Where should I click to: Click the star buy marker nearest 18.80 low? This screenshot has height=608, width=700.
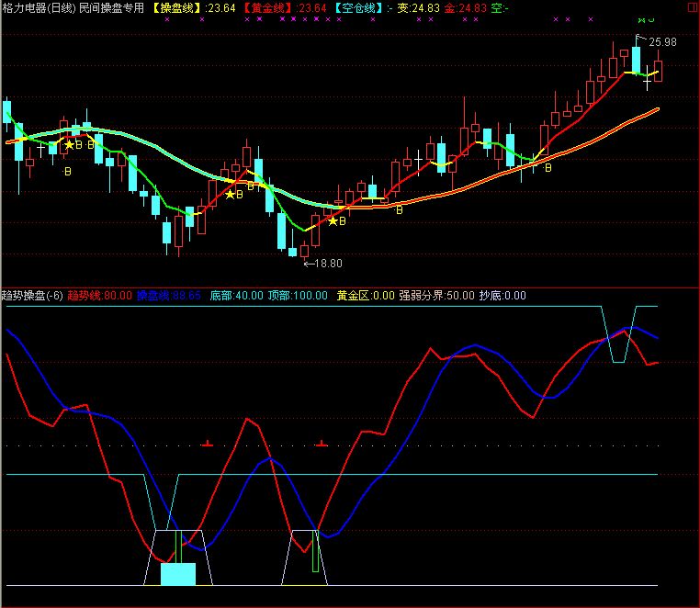coord(333,221)
